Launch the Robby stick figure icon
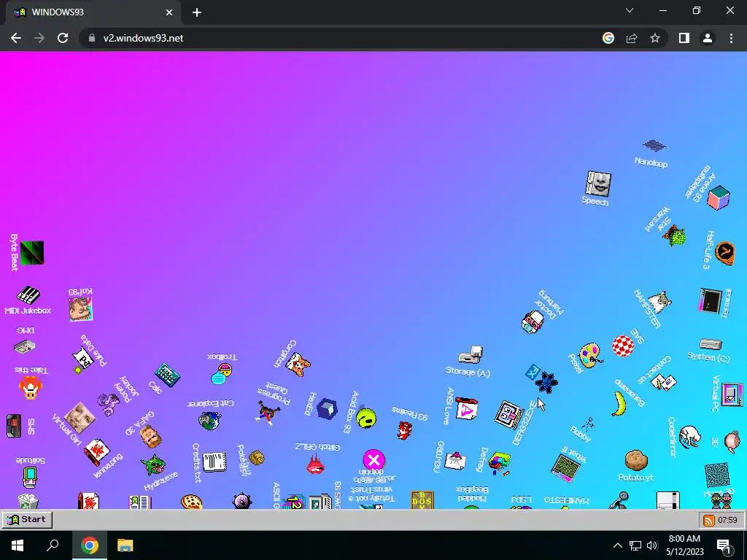This screenshot has width=747, height=560. 589,424
